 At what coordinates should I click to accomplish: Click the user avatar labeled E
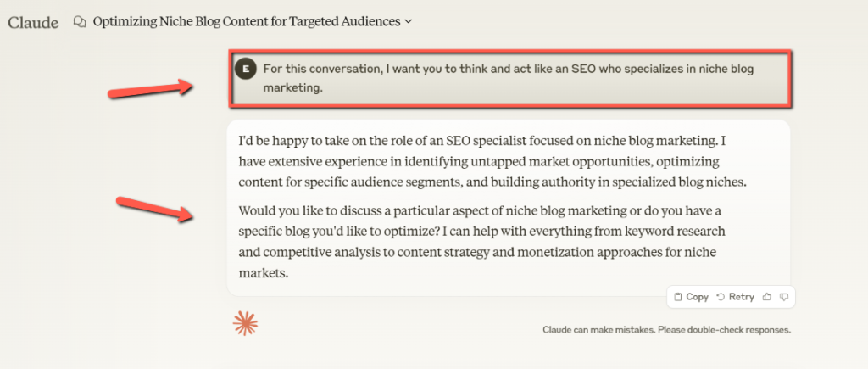coord(245,70)
